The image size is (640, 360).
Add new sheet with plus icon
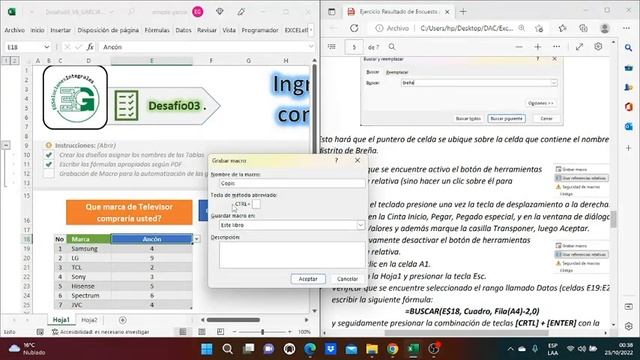pyautogui.click(x=122, y=320)
